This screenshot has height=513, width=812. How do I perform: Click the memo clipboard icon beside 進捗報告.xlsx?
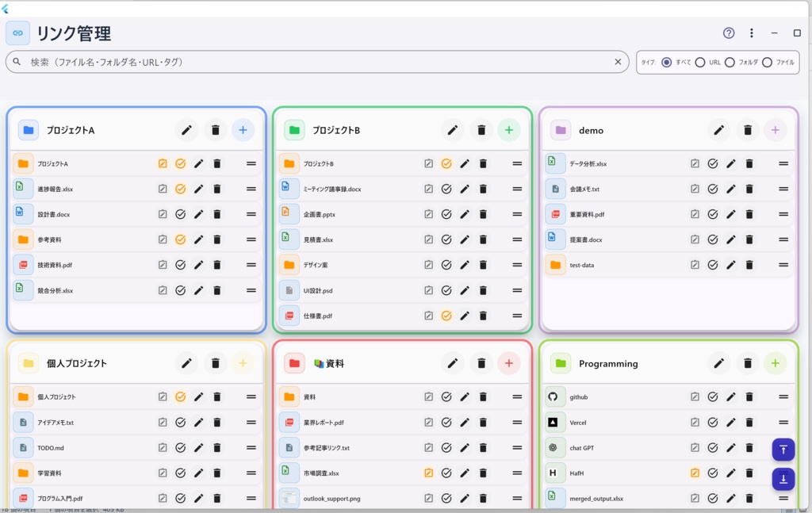(x=162, y=189)
